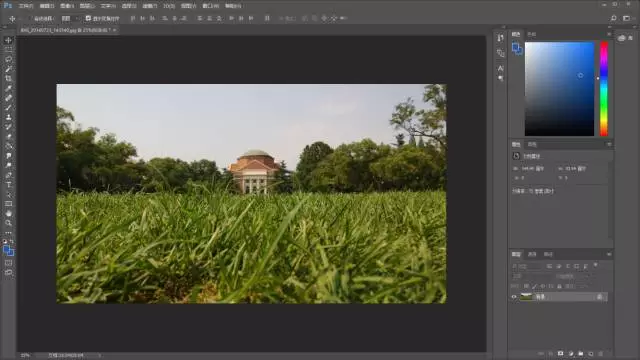Toggle the Show Transform Controls checkbox
Viewport: 640px width, 360px height.
click(88, 18)
